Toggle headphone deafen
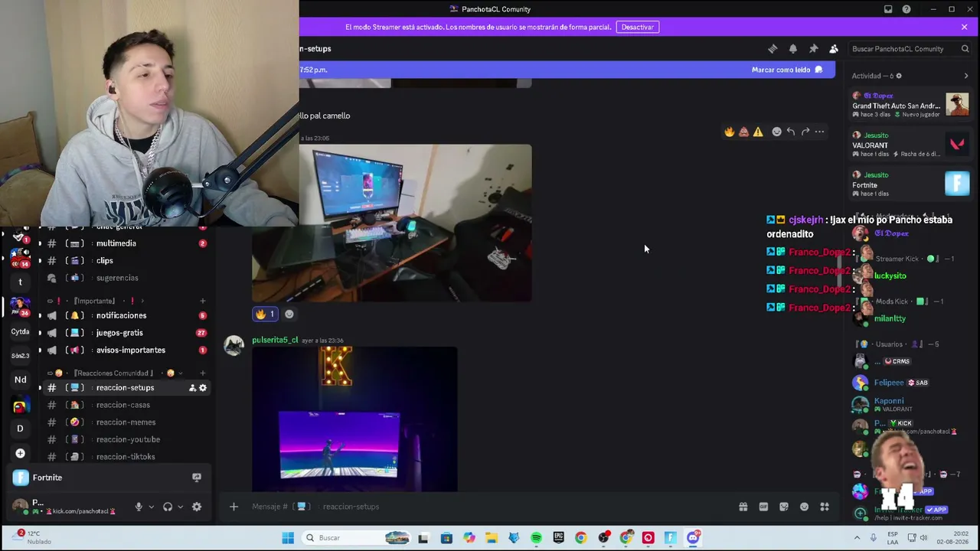 point(168,507)
